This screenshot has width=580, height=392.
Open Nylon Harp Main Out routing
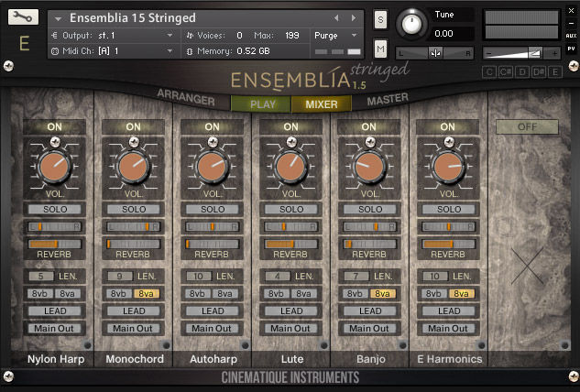point(54,329)
